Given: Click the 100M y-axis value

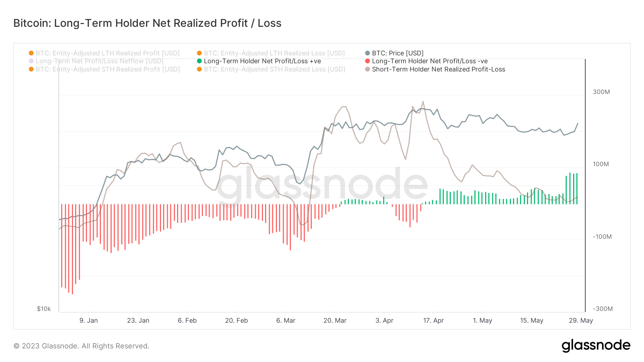Looking at the screenshot, I should pyautogui.click(x=601, y=164).
